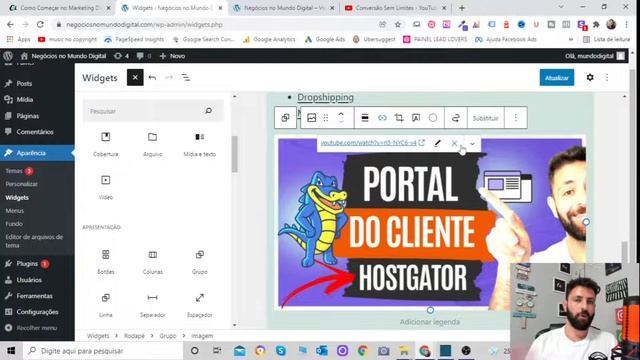Open Usuários in the admin menu
Screen dimensions: 640x360
pos(29,280)
